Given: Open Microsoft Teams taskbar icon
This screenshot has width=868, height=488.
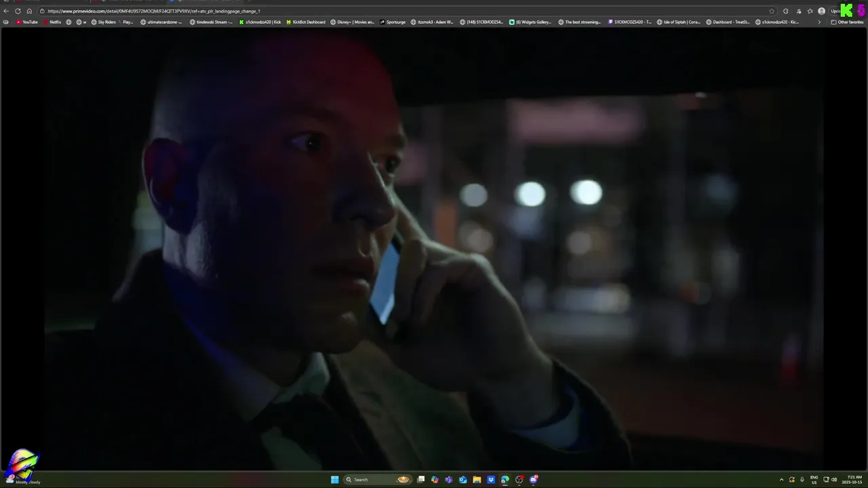Looking at the screenshot, I should pos(448,479).
